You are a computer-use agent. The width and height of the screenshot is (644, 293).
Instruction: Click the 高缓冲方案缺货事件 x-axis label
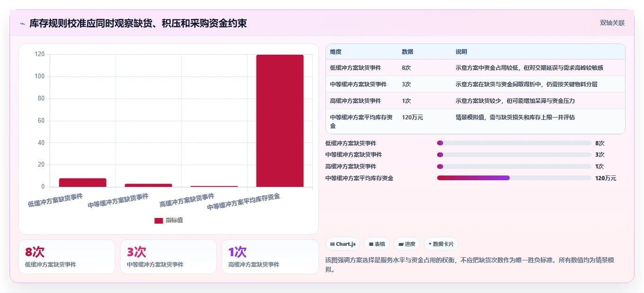click(x=187, y=200)
